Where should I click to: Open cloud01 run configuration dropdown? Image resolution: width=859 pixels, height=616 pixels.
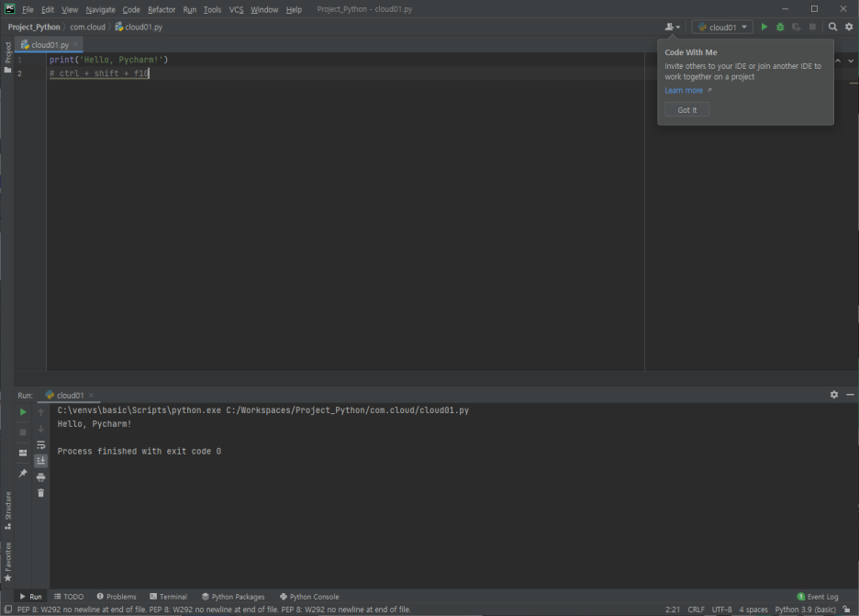(722, 27)
